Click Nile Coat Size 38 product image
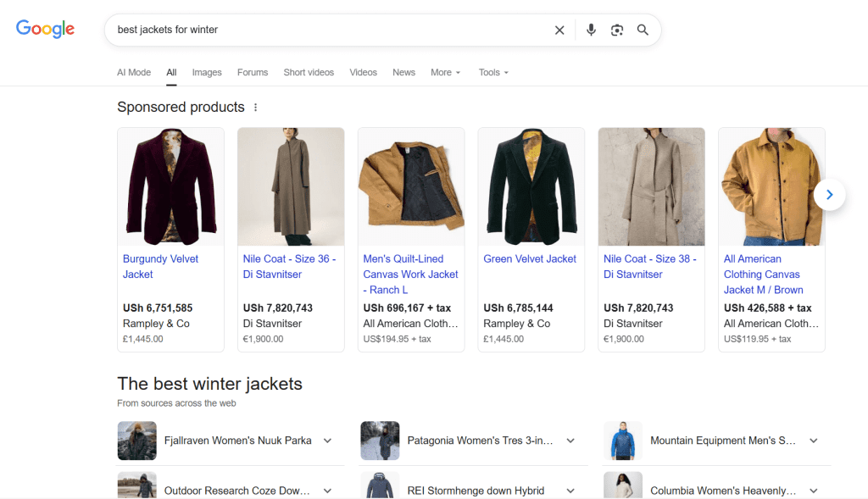Viewport: 868px width, 499px height. click(651, 187)
